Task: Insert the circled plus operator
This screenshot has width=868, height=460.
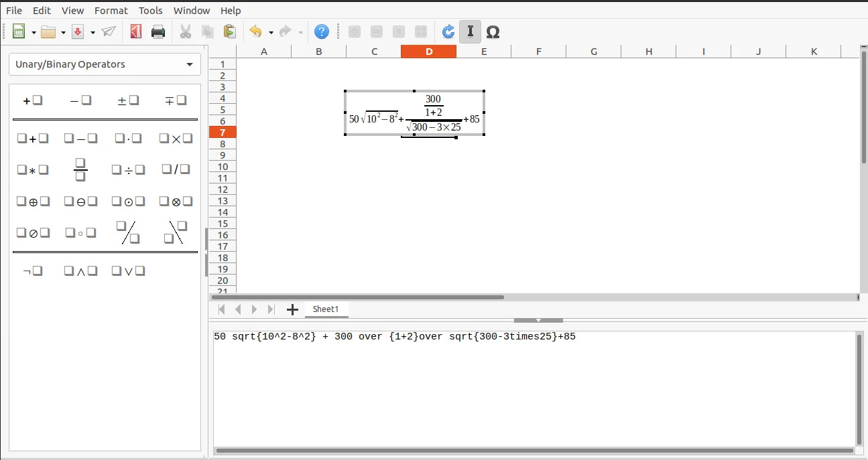Action: (33, 202)
